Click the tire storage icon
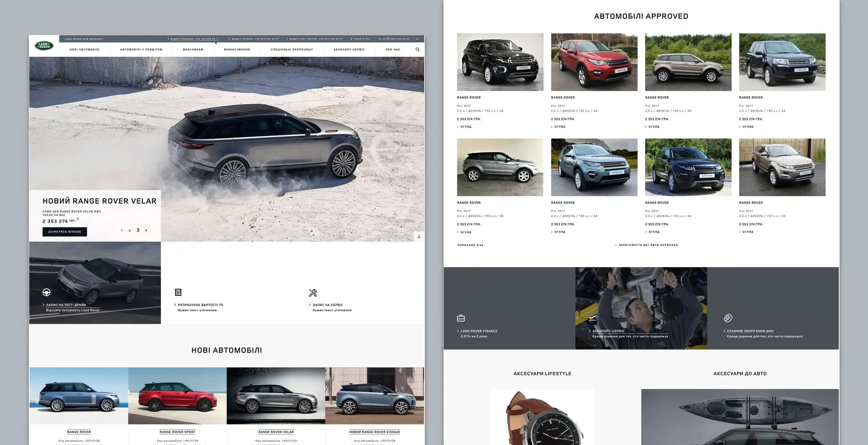The height and width of the screenshot is (445, 868). point(728,318)
